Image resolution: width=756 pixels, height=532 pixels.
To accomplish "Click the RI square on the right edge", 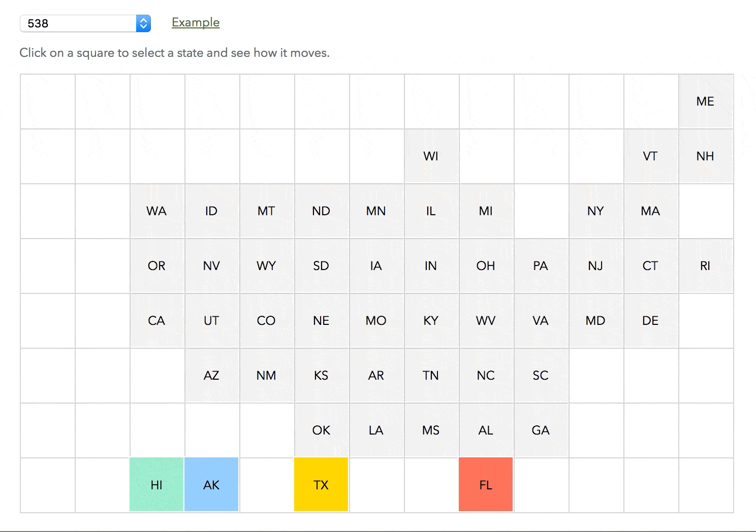I will 706,265.
